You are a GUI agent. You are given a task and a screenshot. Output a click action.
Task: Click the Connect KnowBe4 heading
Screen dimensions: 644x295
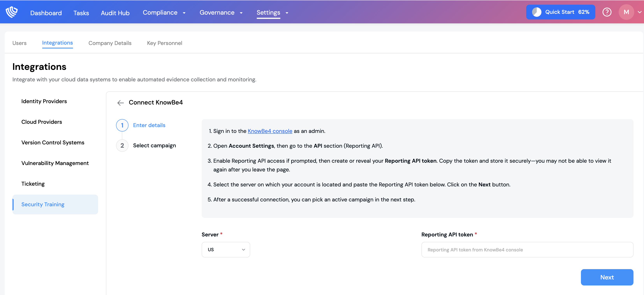(156, 102)
